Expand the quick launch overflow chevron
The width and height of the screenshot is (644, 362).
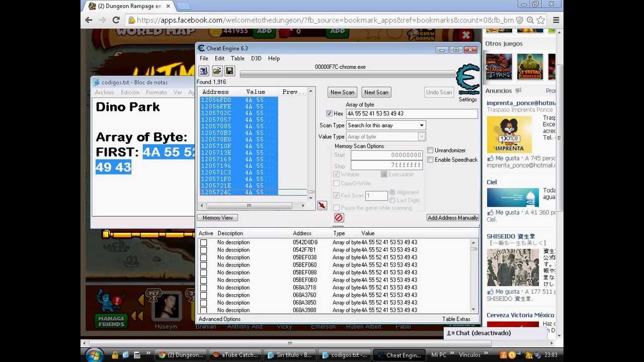148,353
